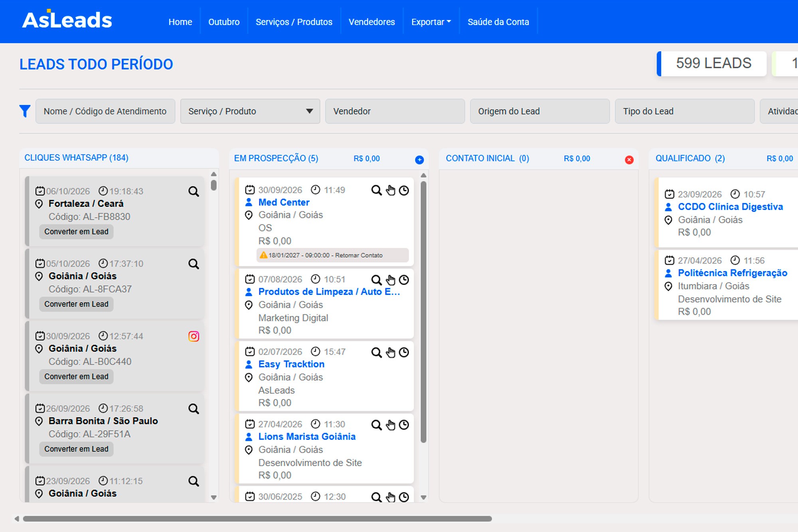This screenshot has height=532, width=798.
Task: Click clock icon on Med Center card
Action: (404, 190)
